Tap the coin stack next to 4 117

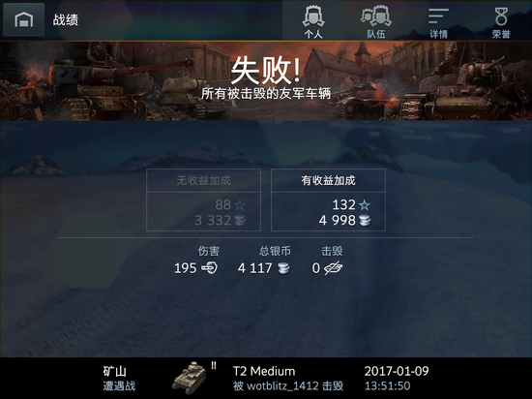(283, 268)
